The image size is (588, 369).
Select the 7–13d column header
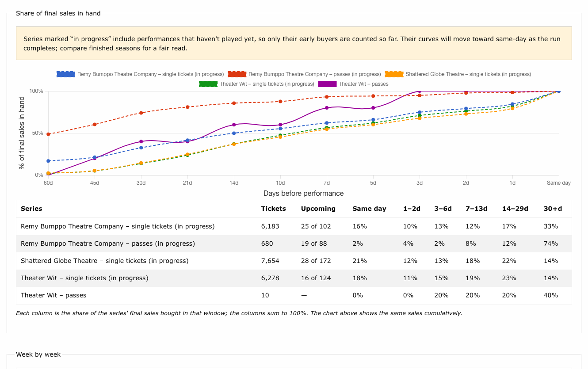tap(476, 209)
